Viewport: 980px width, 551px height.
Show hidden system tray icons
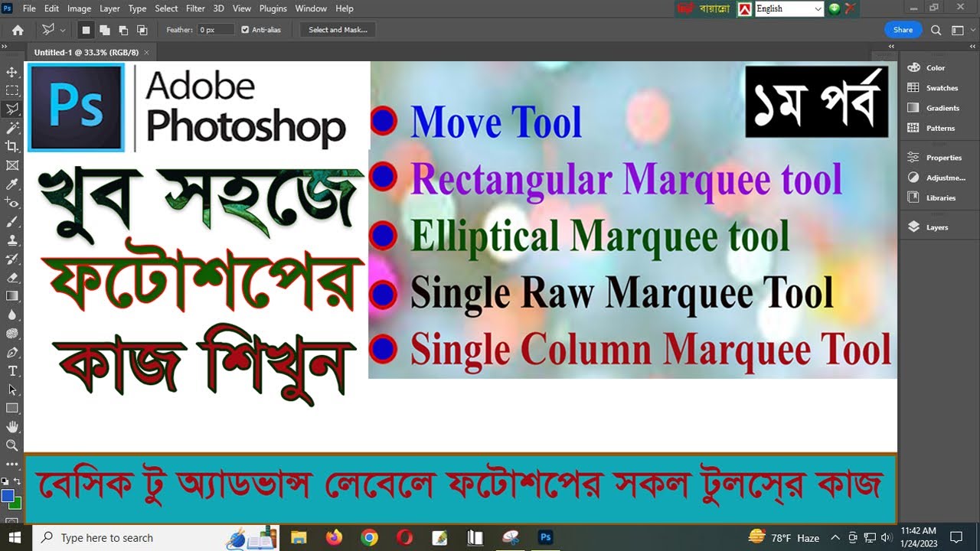pyautogui.click(x=835, y=538)
